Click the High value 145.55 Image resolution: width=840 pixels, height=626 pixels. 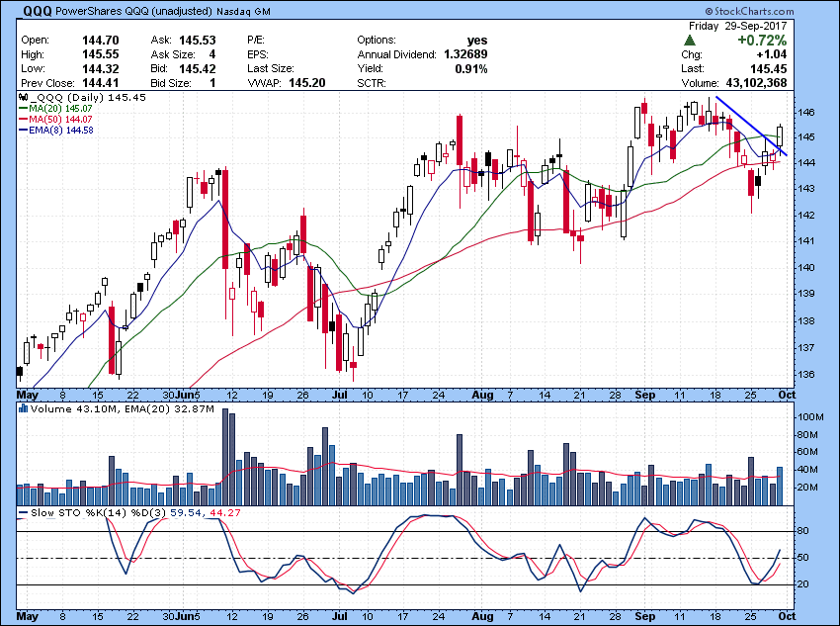(101, 54)
